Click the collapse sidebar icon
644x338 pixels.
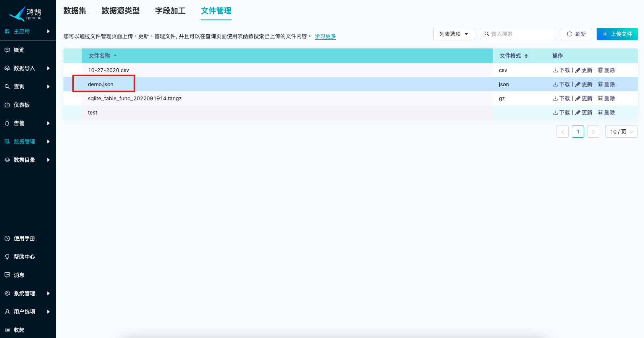(x=7, y=330)
